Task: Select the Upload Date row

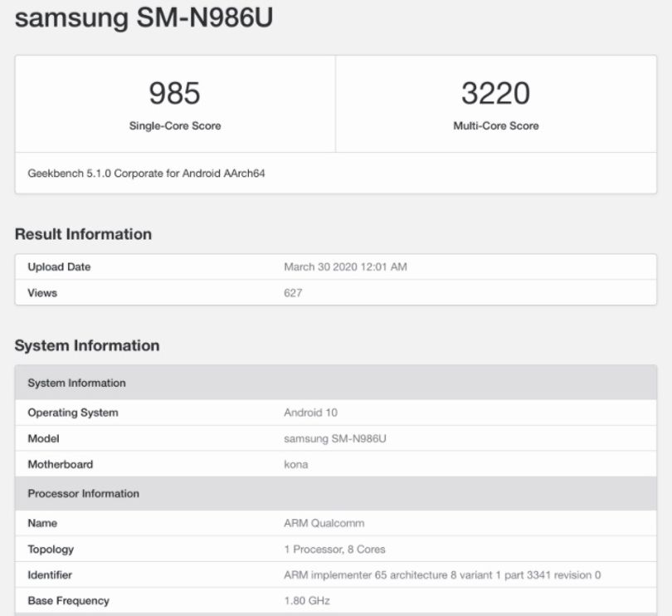Action: [x=335, y=266]
